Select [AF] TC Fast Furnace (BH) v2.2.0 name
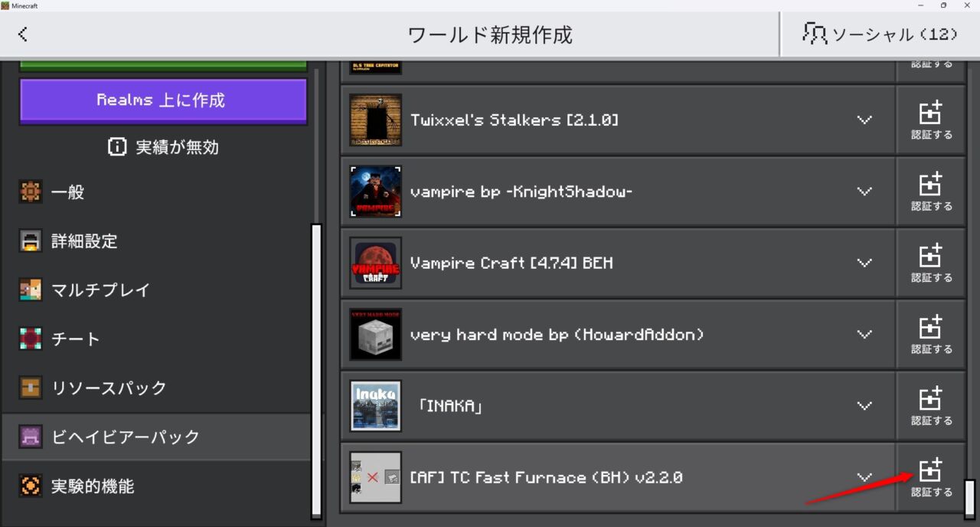This screenshot has height=527, width=980. coord(546,477)
